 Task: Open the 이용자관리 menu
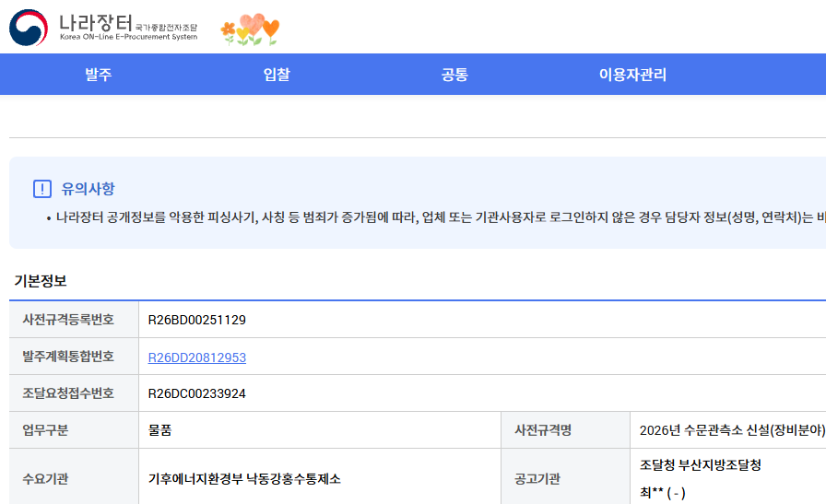point(632,75)
